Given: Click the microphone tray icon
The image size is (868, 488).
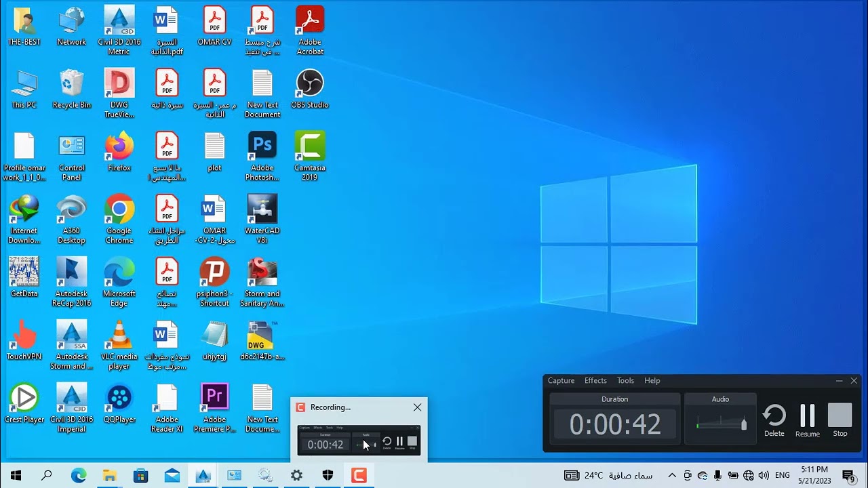Looking at the screenshot, I should tap(717, 476).
